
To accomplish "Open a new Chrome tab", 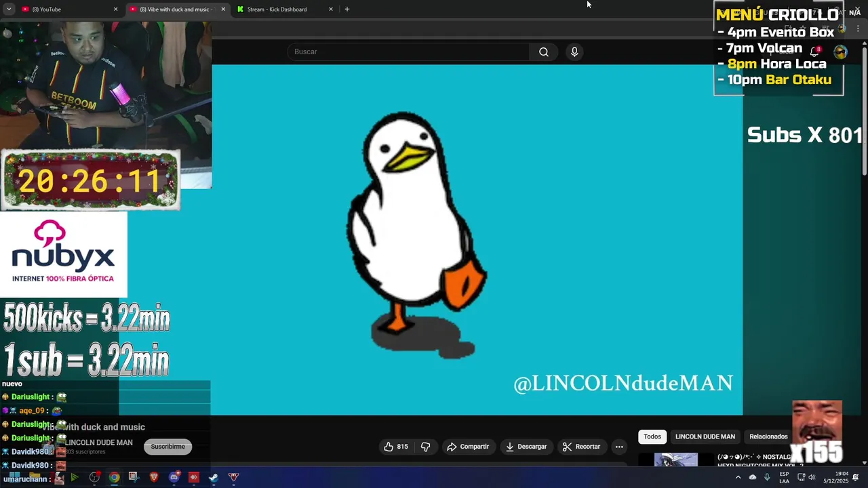I will click(347, 9).
